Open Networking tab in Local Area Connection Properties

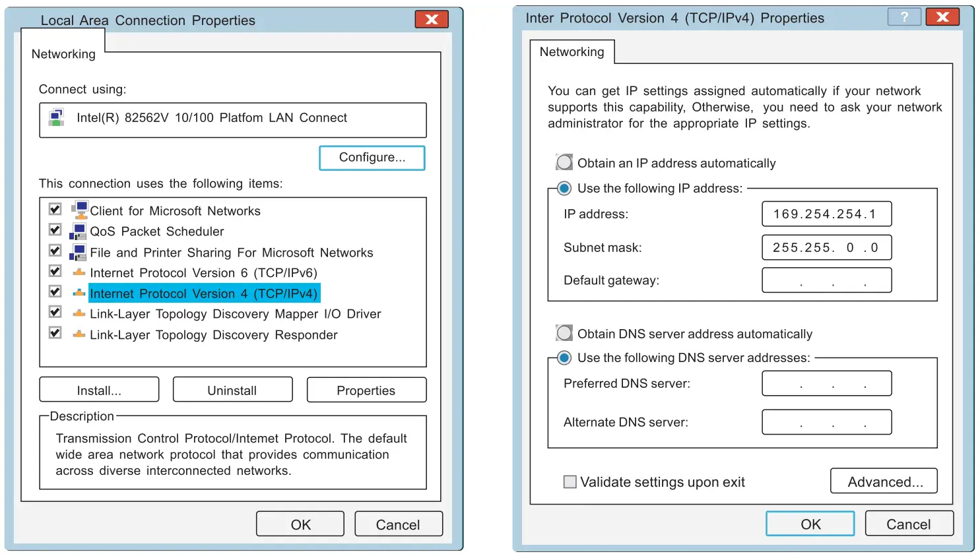coord(63,54)
